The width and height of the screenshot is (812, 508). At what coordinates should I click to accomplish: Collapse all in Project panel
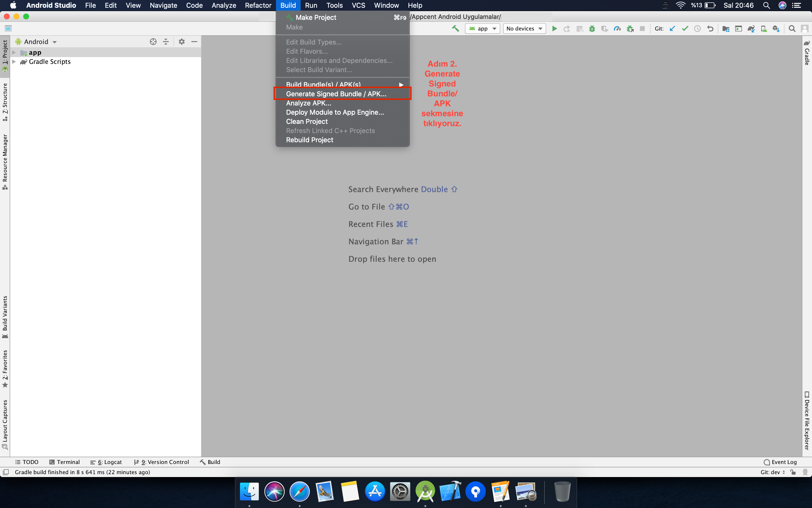(x=166, y=42)
